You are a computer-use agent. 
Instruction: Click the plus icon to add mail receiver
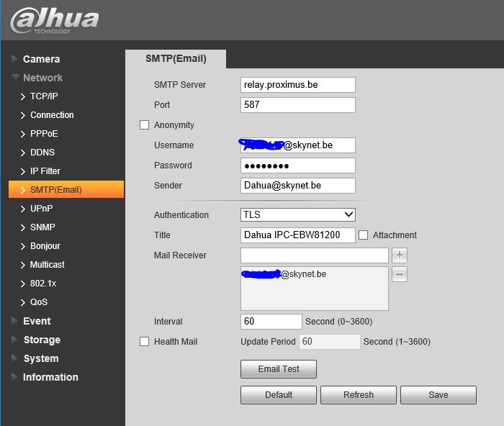400,255
